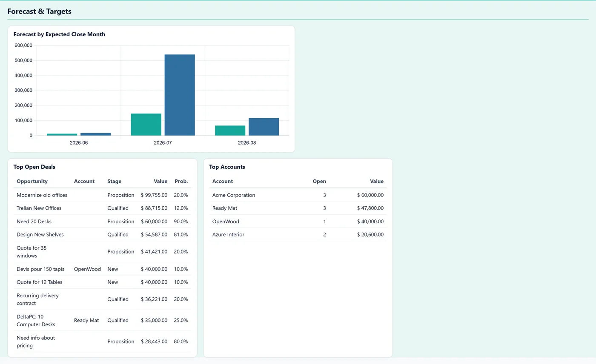Click the 90.0% probability cell
The width and height of the screenshot is (596, 364).
pyautogui.click(x=181, y=222)
